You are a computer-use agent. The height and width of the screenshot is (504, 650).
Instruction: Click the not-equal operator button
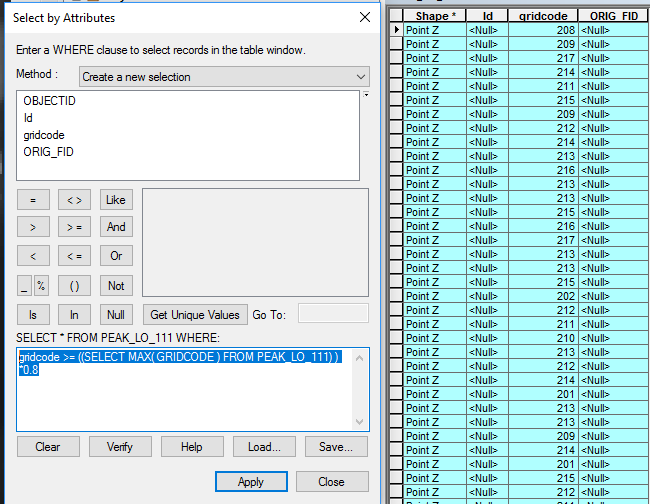(x=74, y=200)
